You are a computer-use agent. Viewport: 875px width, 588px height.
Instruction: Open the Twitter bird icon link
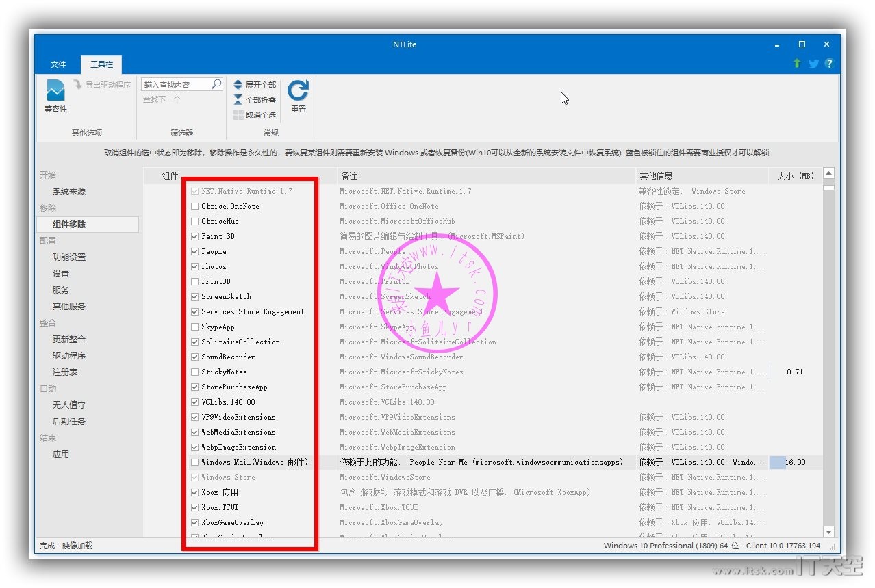(813, 64)
